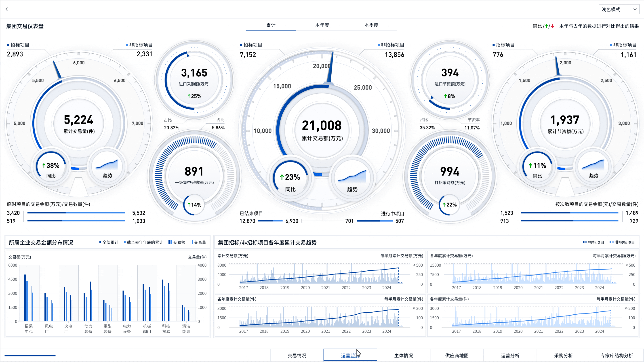Switch to the 本季度 tab
Image resolution: width=644 pixels, height=362 pixels.
click(x=371, y=25)
